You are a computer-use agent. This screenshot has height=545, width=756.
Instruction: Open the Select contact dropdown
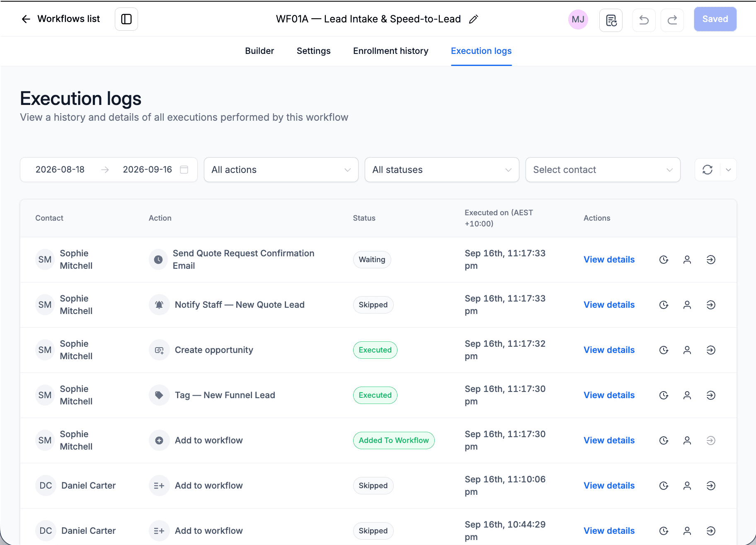click(603, 170)
